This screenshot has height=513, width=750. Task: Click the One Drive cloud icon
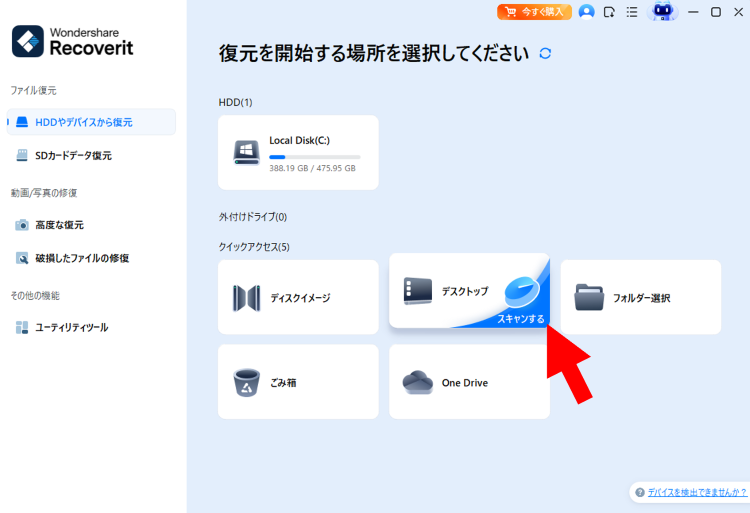[x=418, y=382]
